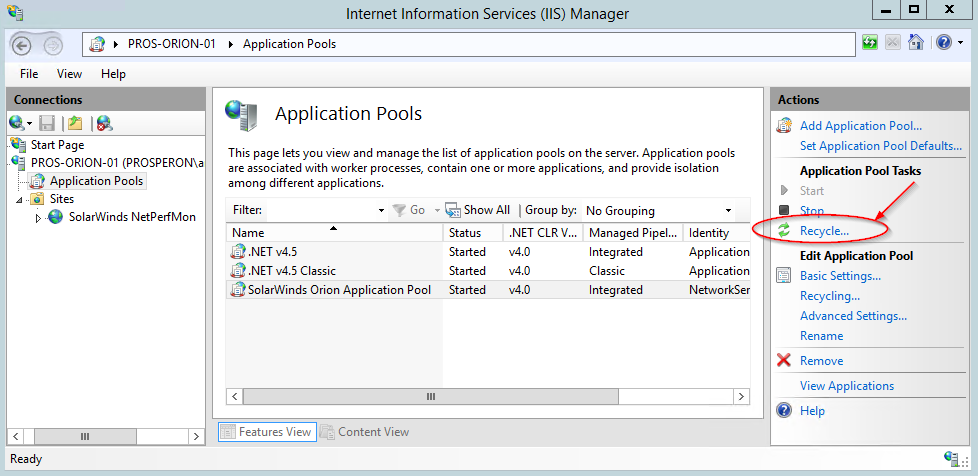Click PROS-ORION-01 in the address breadcrumb
The width and height of the screenshot is (978, 476).
point(172,44)
